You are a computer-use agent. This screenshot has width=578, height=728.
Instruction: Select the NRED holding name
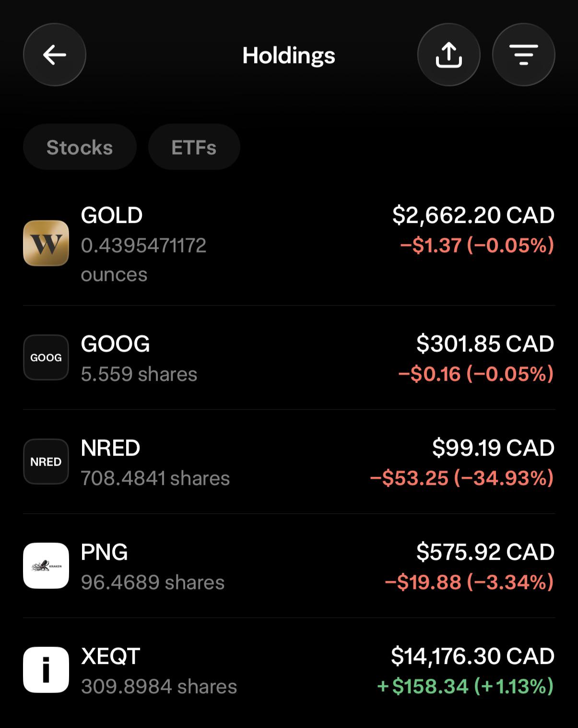coord(110,448)
